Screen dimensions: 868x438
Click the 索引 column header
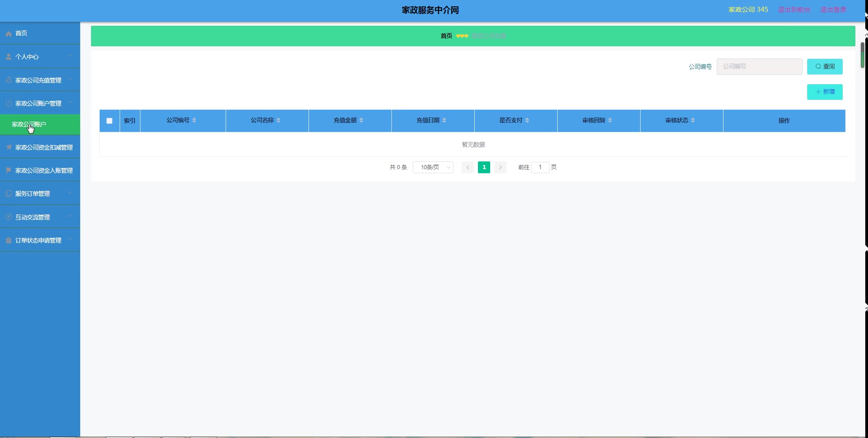coord(130,121)
